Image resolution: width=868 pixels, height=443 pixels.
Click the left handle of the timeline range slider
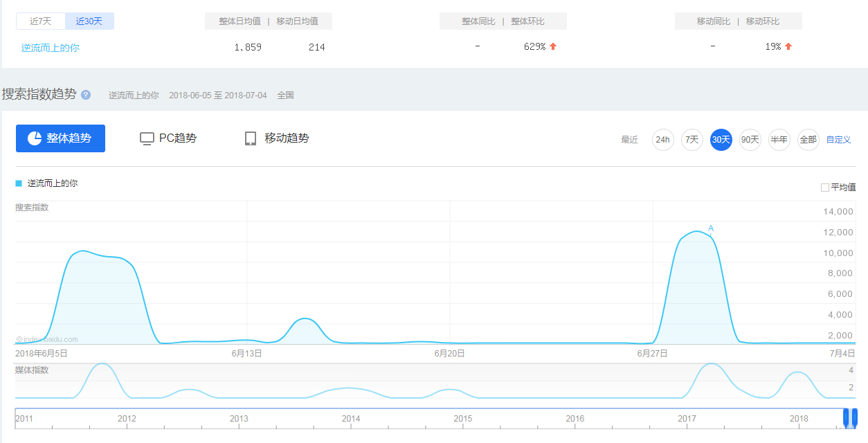pyautogui.click(x=846, y=417)
